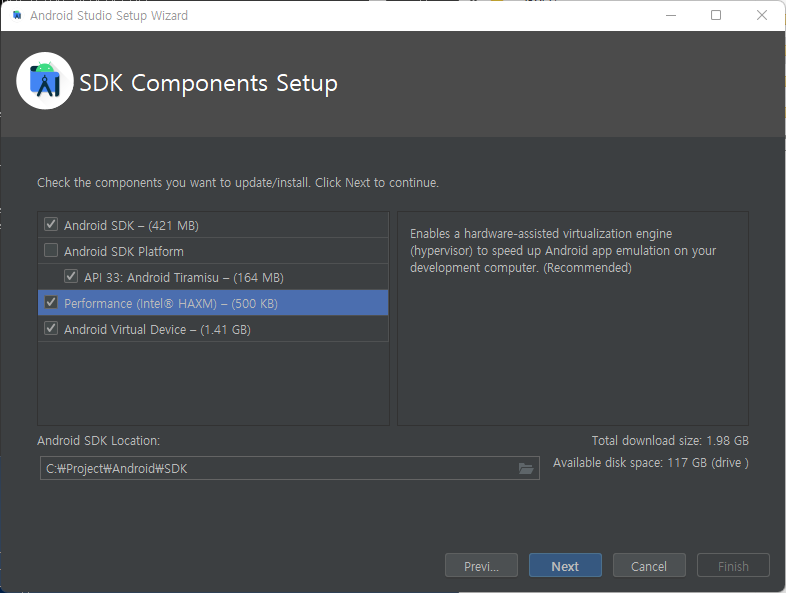
Task: Cancel the SDK components setup
Action: [649, 566]
